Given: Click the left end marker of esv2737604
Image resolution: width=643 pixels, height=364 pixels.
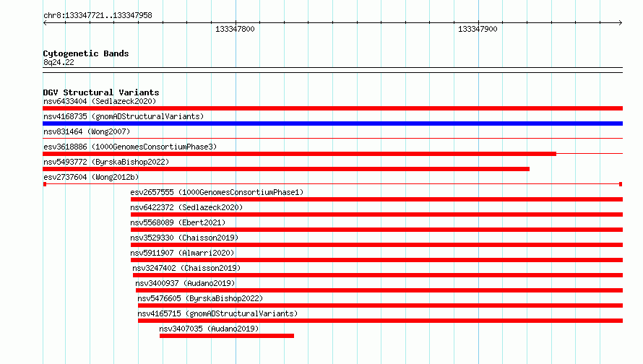Looking at the screenshot, I should [x=45, y=184].
